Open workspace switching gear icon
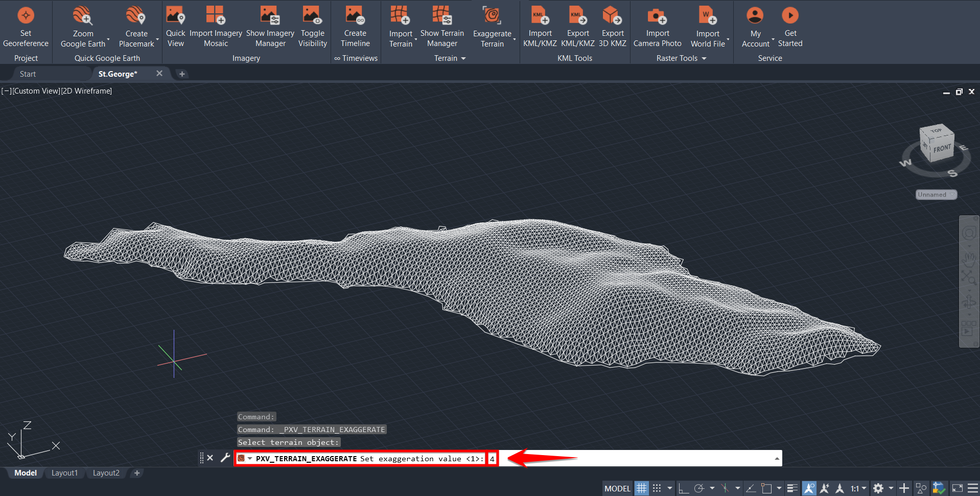Screen dimensions: 980x496 pyautogui.click(x=878, y=488)
